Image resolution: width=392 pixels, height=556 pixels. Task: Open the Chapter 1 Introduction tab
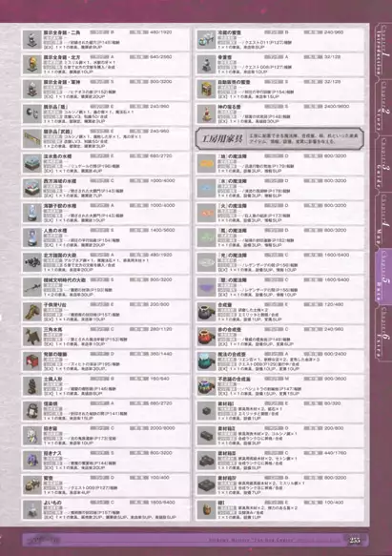pos(382,51)
